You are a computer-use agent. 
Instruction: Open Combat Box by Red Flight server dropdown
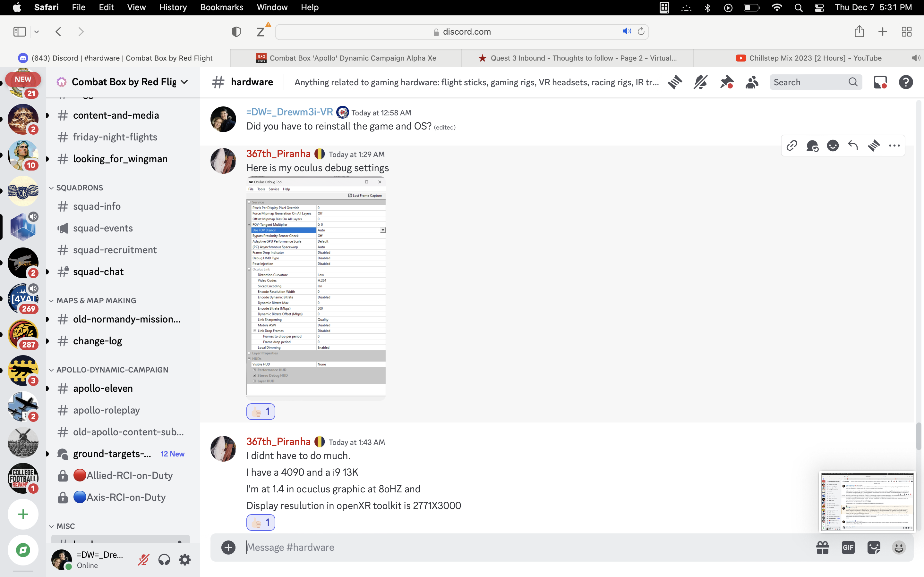(x=123, y=82)
